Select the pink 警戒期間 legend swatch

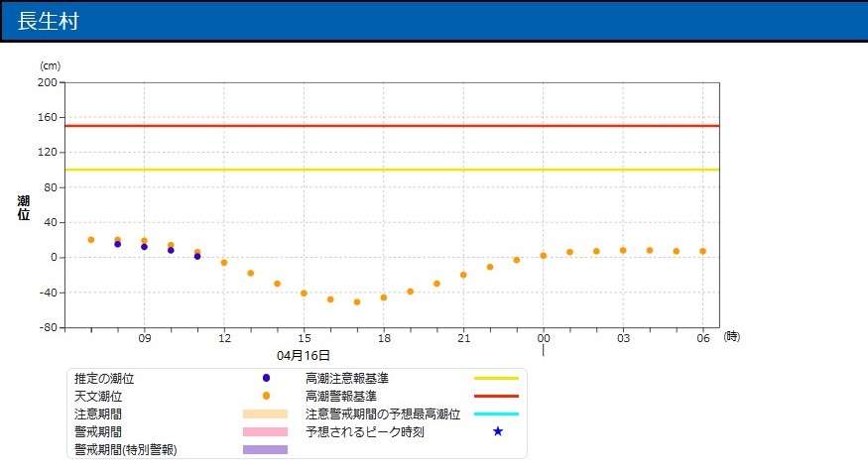pyautogui.click(x=265, y=431)
